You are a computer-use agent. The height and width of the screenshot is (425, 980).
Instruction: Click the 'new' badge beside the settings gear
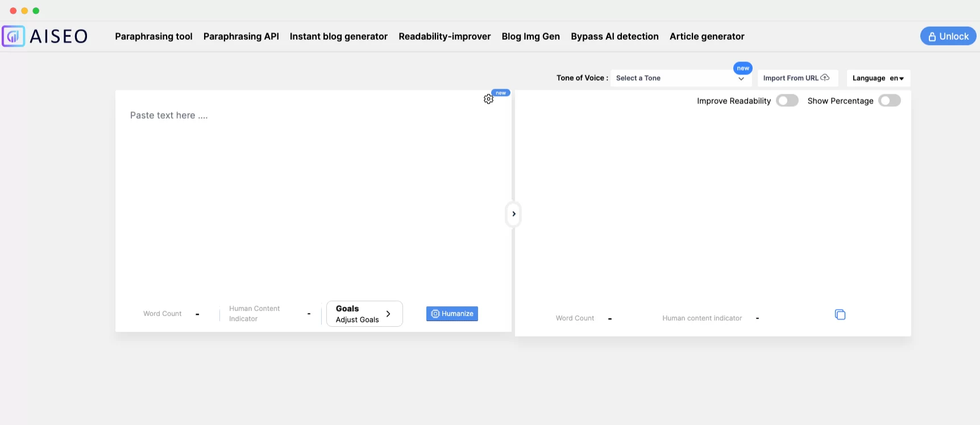click(501, 93)
